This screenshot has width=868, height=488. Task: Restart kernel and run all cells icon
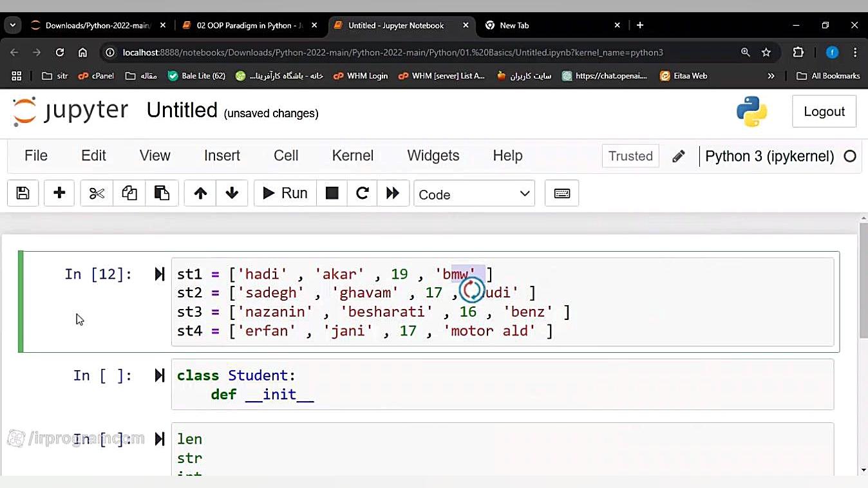coord(393,193)
